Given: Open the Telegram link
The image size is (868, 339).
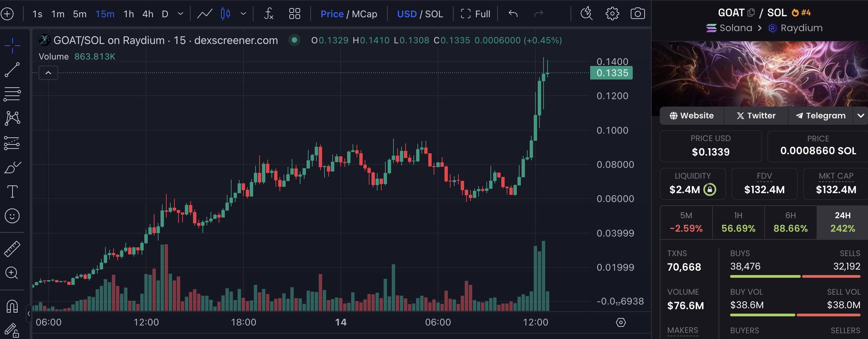Looking at the screenshot, I should click(820, 116).
